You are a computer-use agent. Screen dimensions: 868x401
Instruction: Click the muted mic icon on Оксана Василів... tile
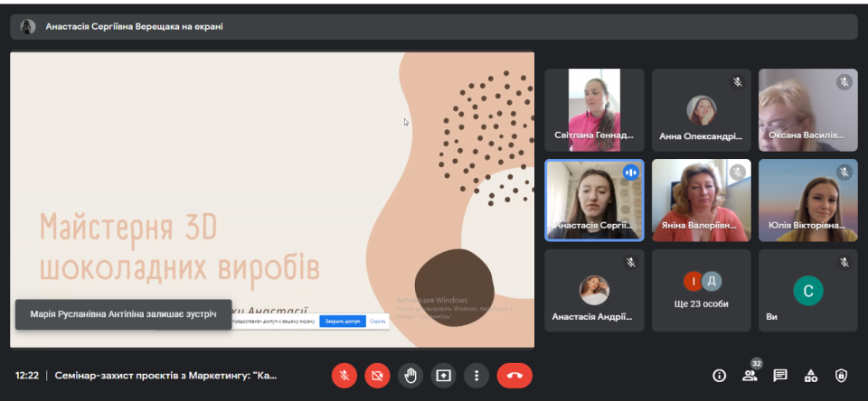tap(844, 82)
